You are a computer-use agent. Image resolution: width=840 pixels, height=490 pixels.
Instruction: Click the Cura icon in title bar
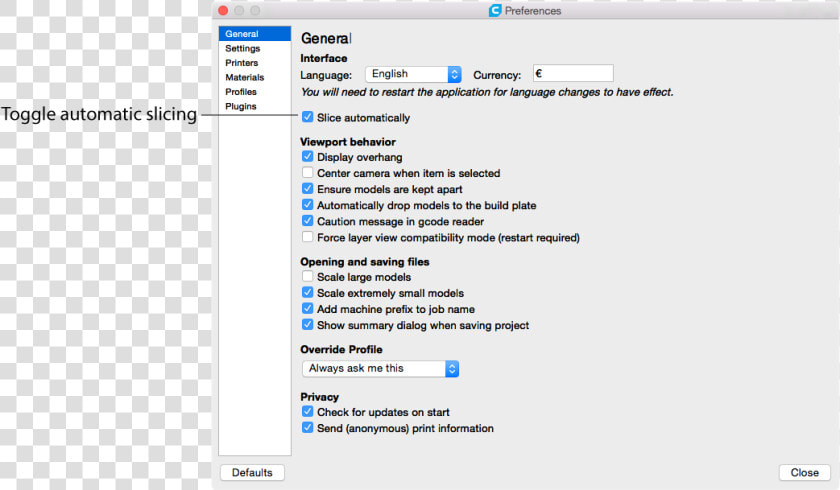click(x=495, y=11)
